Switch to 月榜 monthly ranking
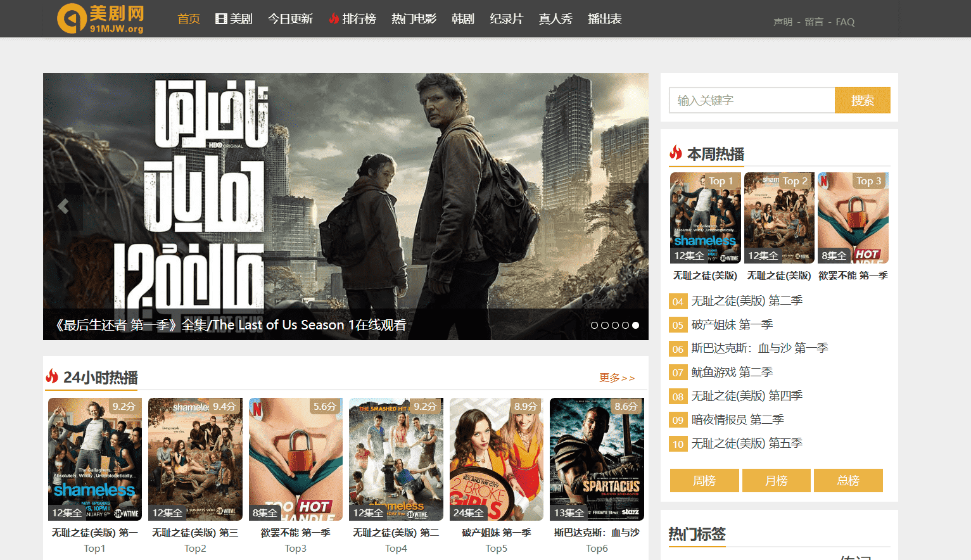 (777, 480)
